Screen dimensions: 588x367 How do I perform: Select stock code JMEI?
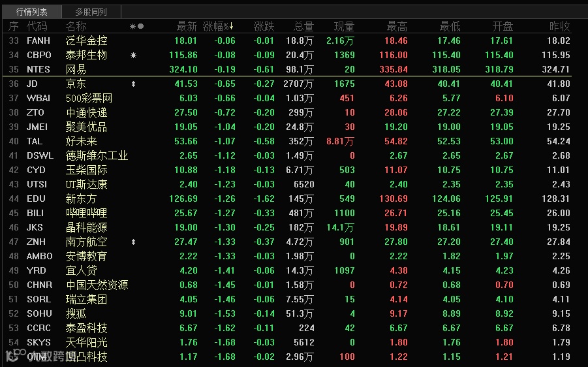37,127
